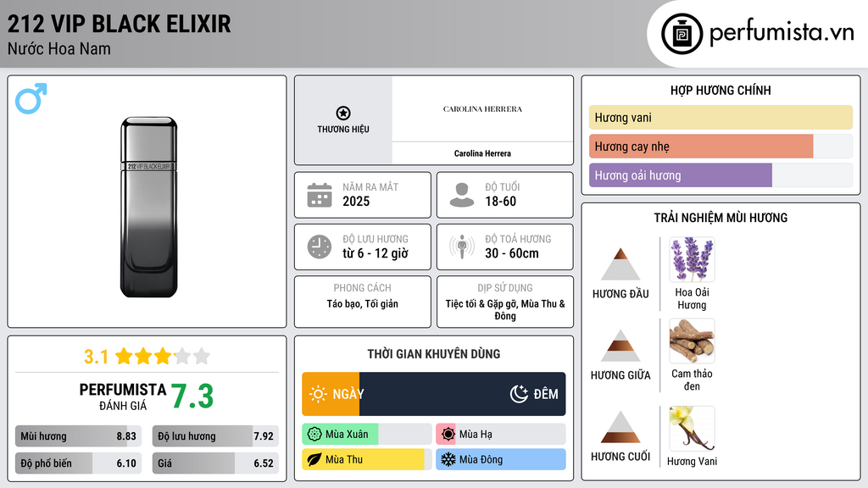Screen dimensions: 868x488
Task: Click the Hương vani accord bar
Action: (x=721, y=118)
